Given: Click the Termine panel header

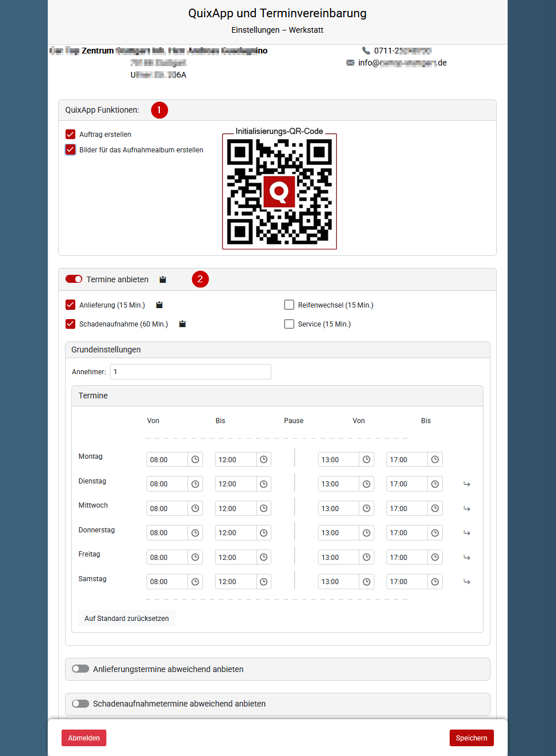Looking at the screenshot, I should pyautogui.click(x=278, y=396).
